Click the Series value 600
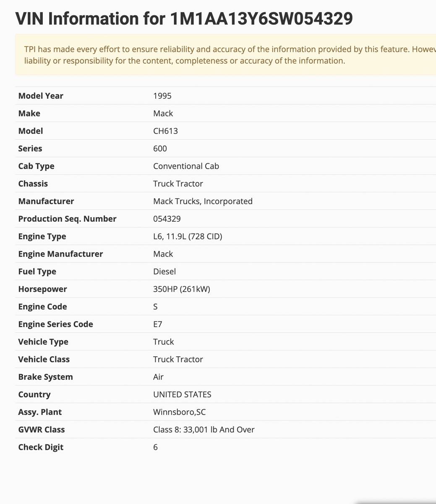Image resolution: width=436 pixels, height=504 pixels. [x=160, y=149]
